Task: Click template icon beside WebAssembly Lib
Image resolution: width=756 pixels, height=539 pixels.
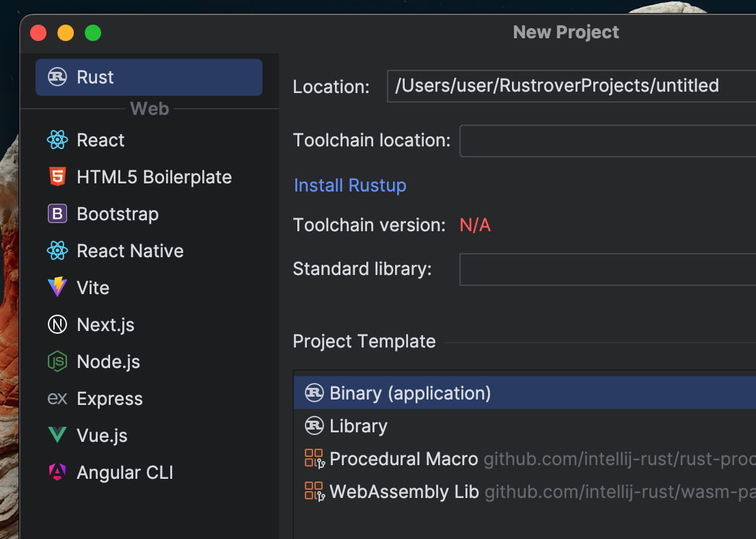Action: coord(315,491)
